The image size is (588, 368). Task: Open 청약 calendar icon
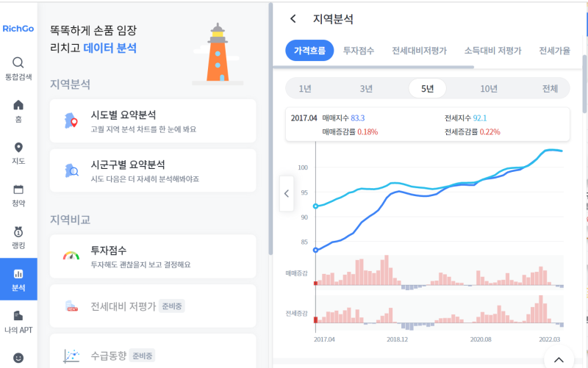point(18,190)
